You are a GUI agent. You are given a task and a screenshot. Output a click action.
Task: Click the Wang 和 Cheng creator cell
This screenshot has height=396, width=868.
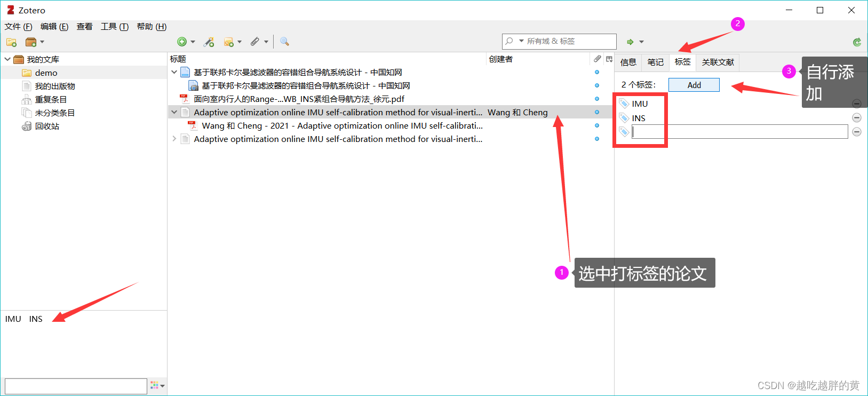[x=517, y=112]
